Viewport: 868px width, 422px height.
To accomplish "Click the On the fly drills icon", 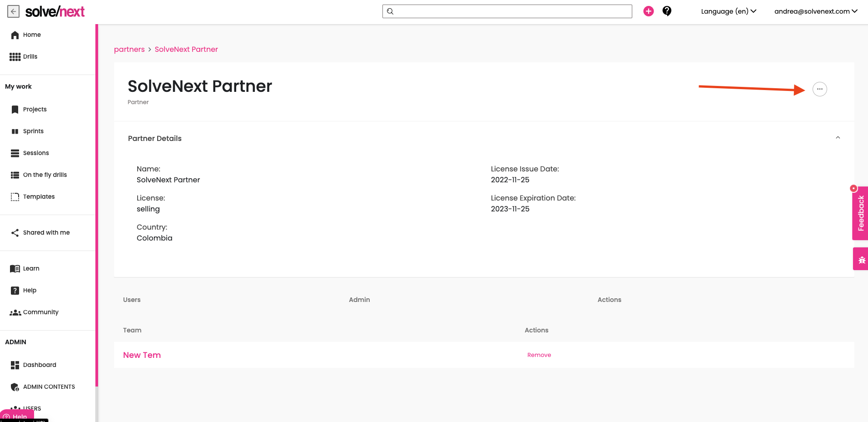I will pos(15,175).
